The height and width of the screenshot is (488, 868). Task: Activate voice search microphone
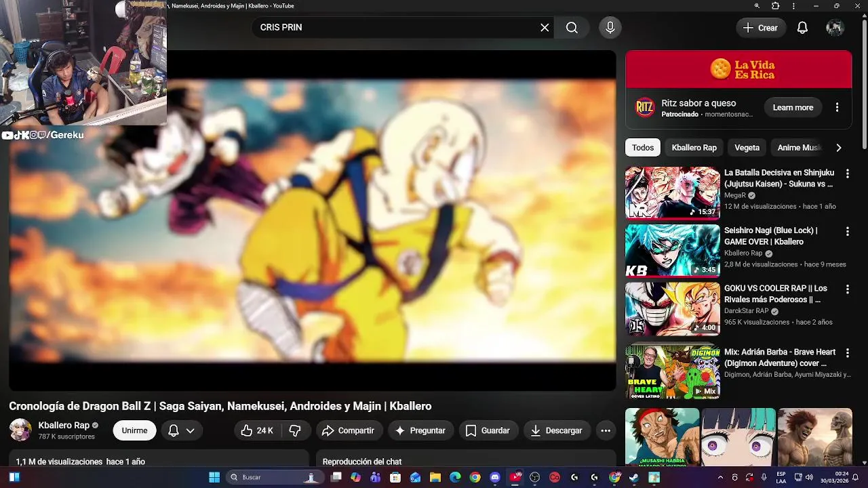point(610,27)
